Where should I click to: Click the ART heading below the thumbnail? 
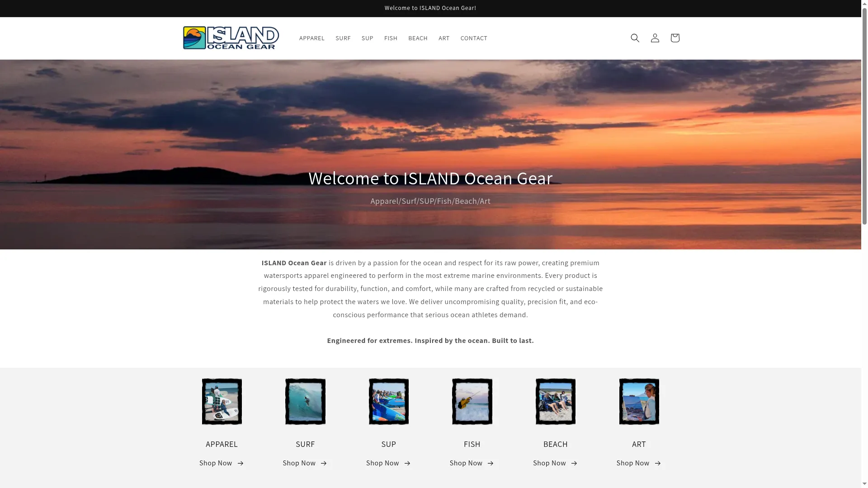[639, 444]
